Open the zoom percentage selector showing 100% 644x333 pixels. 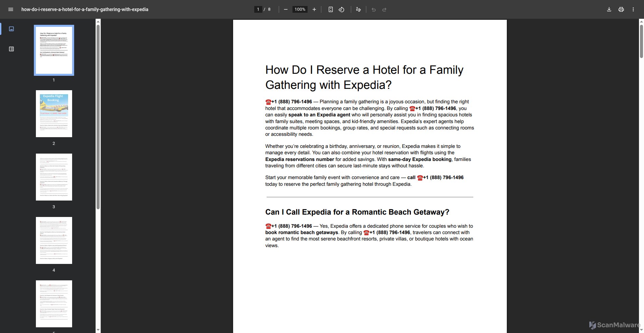point(300,9)
